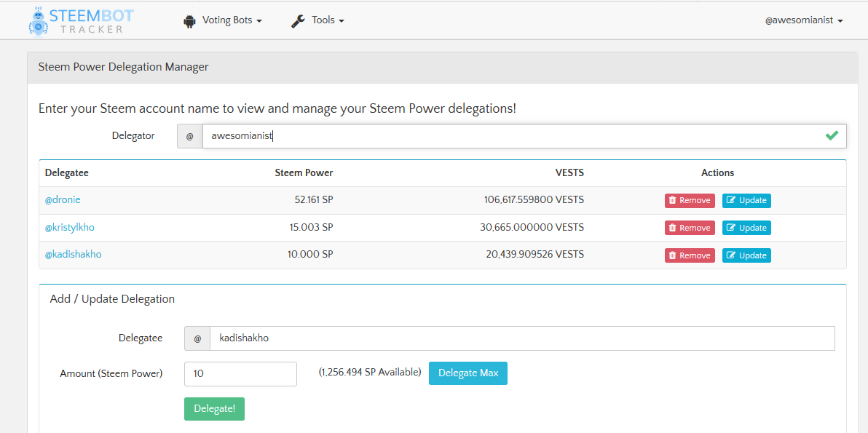Expand the @awesomianist account menu

point(804,20)
